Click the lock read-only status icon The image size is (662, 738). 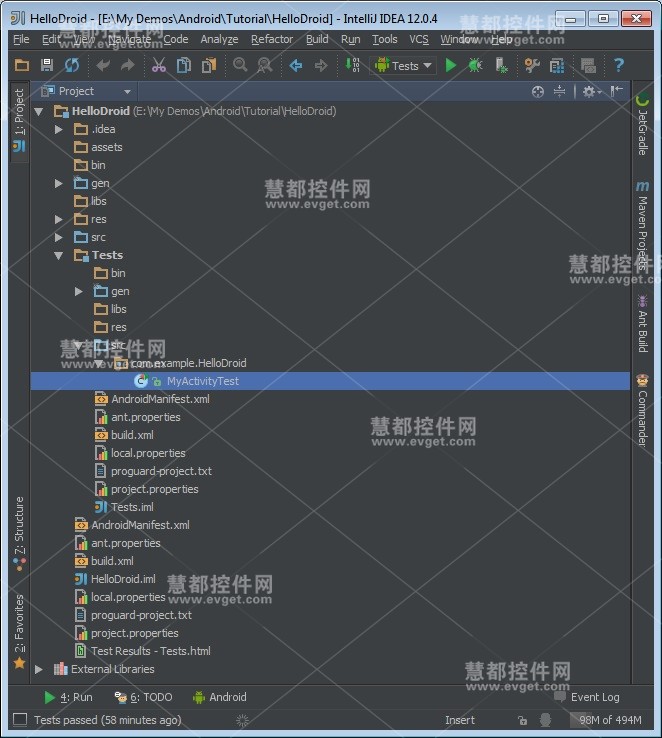coord(522,720)
